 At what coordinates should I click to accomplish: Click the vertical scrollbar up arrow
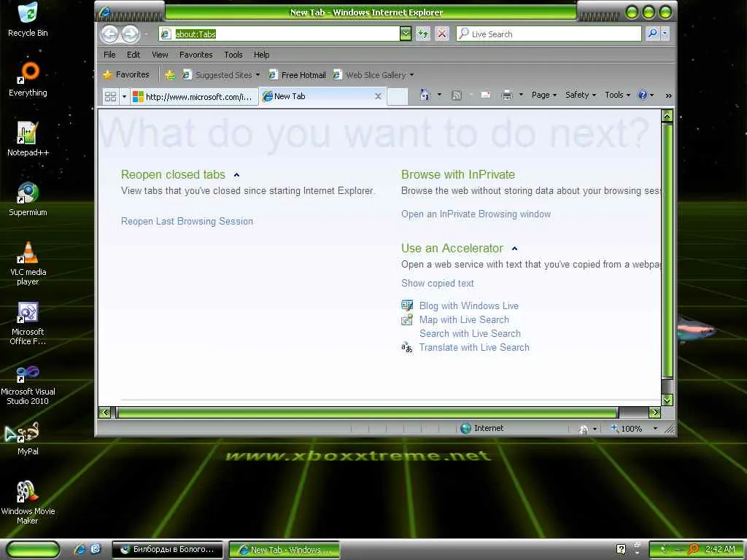click(x=667, y=115)
